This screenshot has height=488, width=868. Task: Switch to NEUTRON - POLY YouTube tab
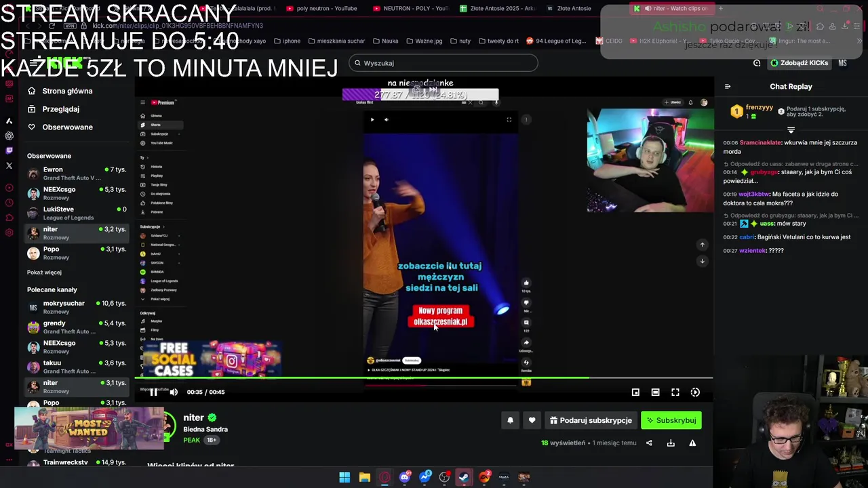click(411, 8)
